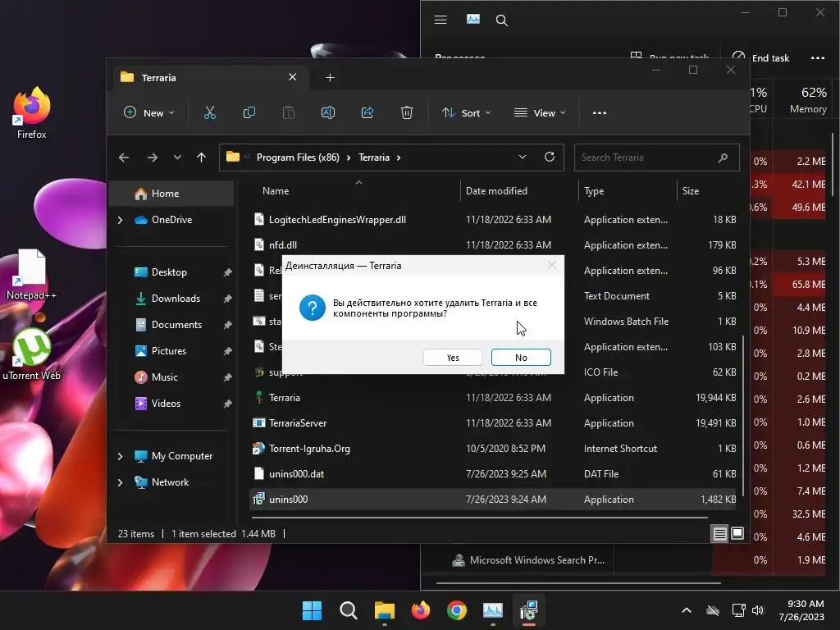Viewport: 840px width, 630px height.
Task: Close the Terraria tab
Action: tap(293, 77)
